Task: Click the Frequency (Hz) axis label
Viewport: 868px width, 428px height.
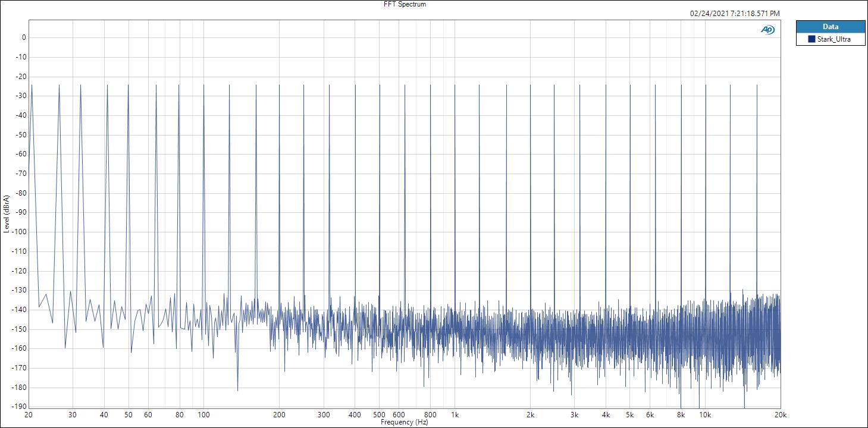Action: (x=405, y=422)
